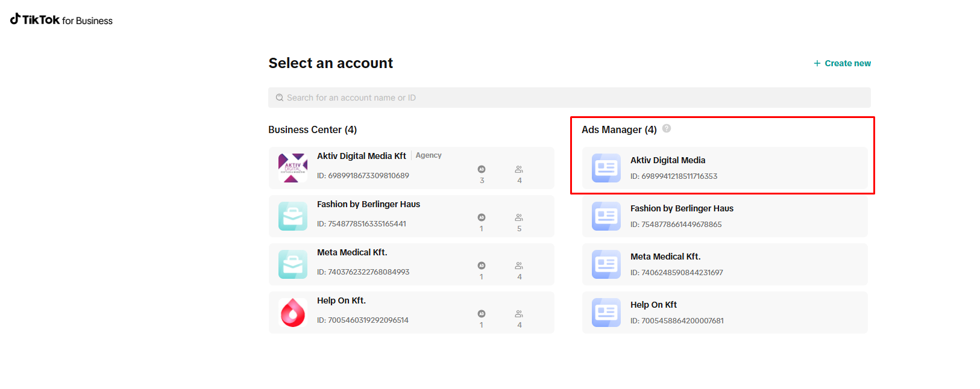Click ad accounts count icon for Fashion by Berlinger Haus business center
This screenshot has width=980, height=389.
(482, 217)
